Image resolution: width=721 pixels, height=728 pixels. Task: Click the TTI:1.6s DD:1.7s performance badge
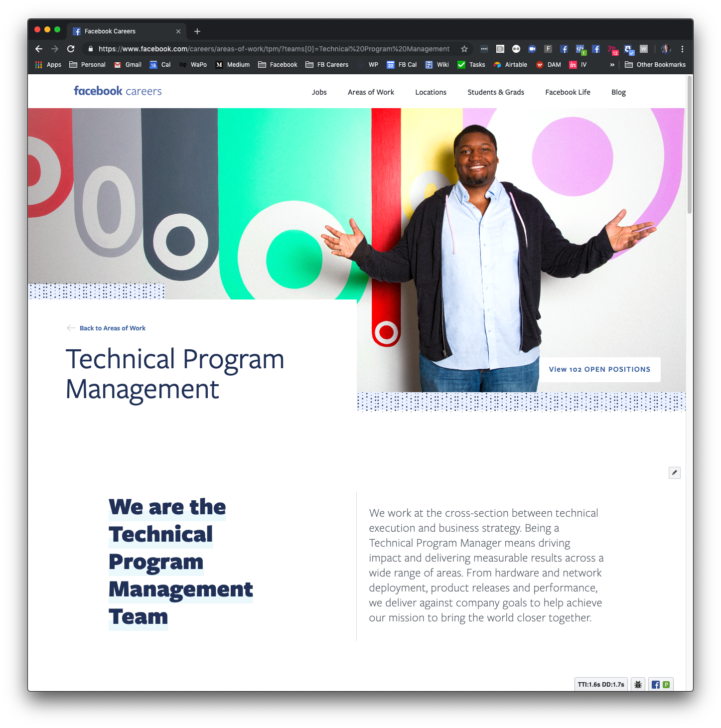point(601,684)
